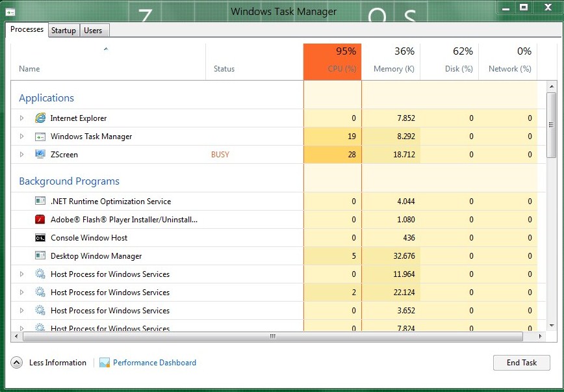Click the Background Programs group heading

point(69,181)
